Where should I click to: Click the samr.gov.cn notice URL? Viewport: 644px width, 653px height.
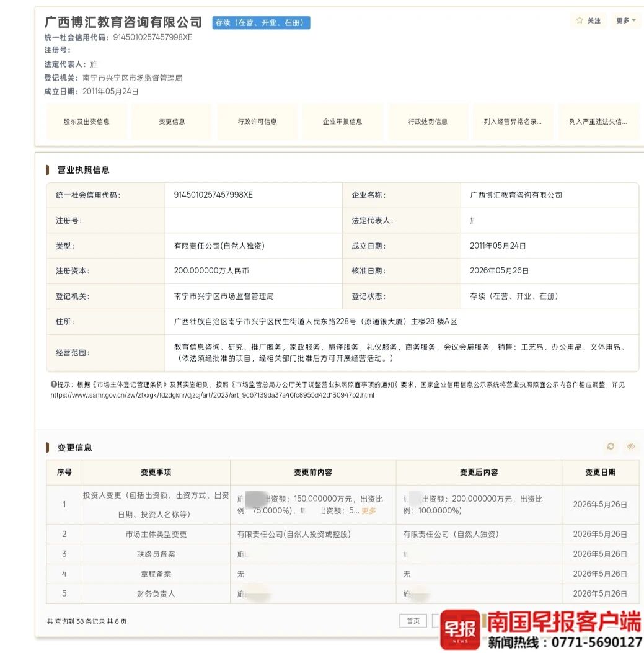coord(213,395)
